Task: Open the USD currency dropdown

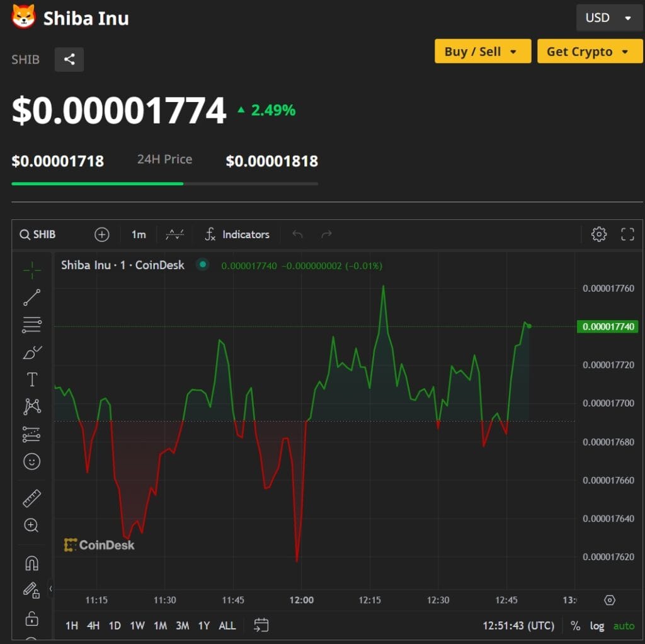Action: [609, 18]
